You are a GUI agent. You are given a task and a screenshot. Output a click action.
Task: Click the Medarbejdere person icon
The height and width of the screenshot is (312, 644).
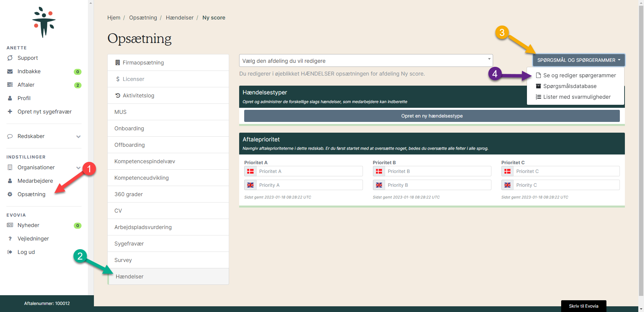10,181
